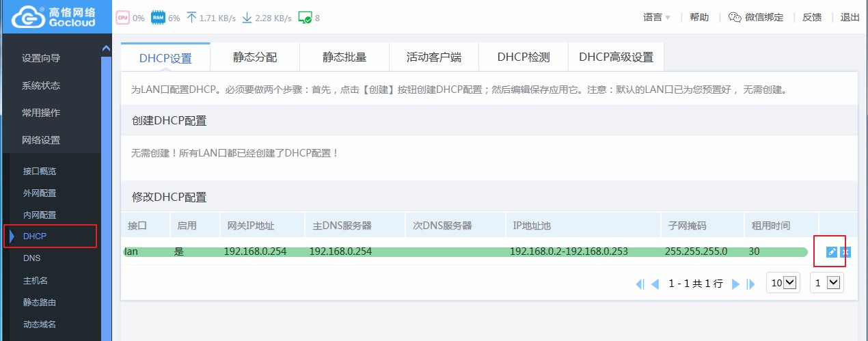Click the Gocloud logo
The image size is (868, 341).
pos(56,17)
